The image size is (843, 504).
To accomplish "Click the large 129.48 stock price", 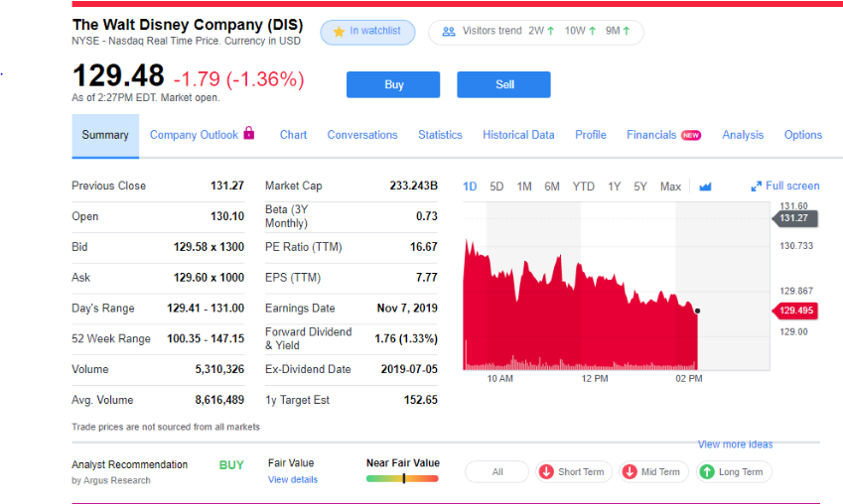I will tap(118, 75).
